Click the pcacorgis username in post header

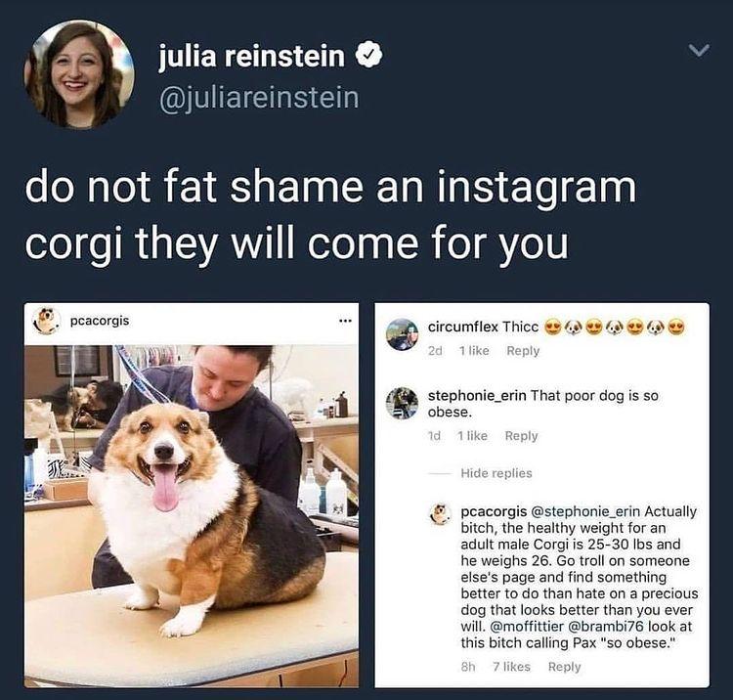(100, 321)
